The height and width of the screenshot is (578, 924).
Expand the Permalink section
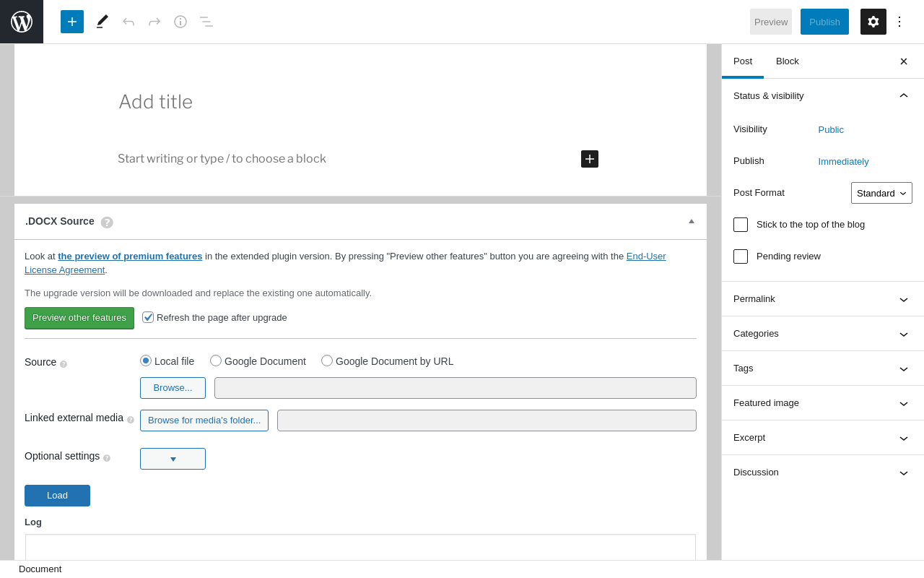[823, 299]
